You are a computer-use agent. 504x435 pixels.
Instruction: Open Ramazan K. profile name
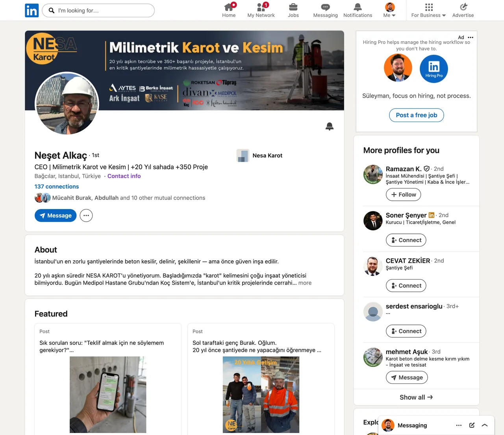pyautogui.click(x=404, y=169)
